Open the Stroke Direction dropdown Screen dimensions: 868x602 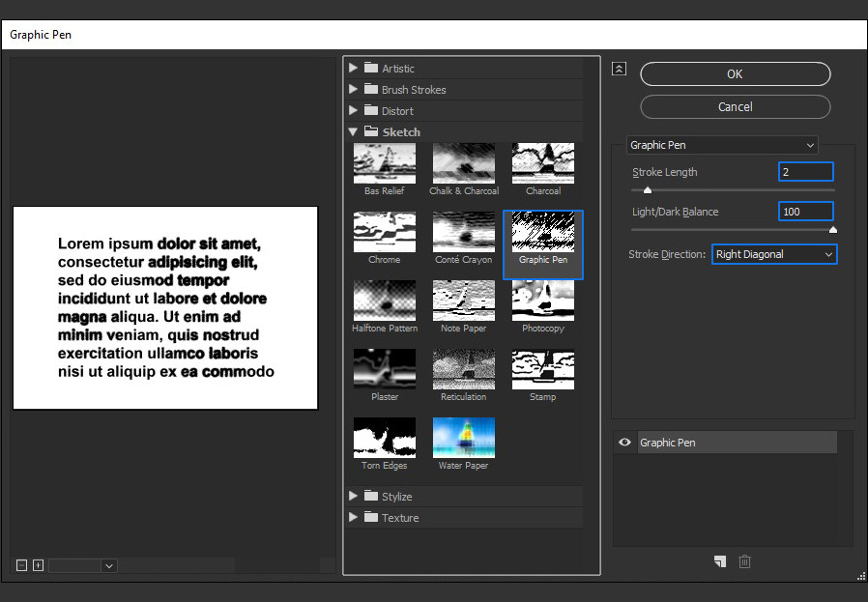tap(774, 254)
